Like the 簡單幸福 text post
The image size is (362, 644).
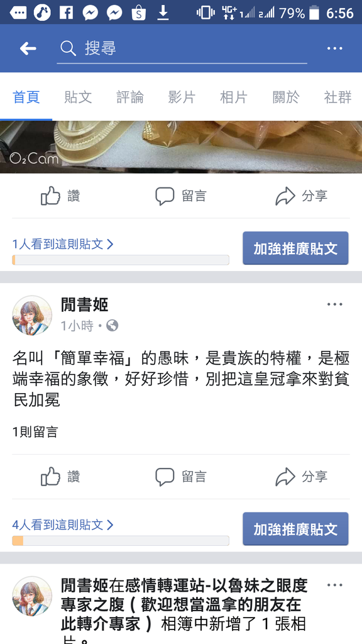coord(60,477)
